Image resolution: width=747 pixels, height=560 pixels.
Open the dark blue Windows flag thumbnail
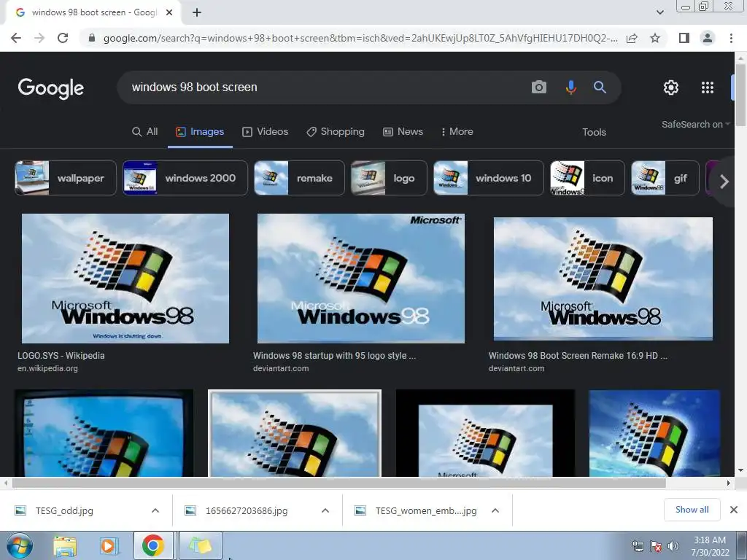(x=654, y=433)
